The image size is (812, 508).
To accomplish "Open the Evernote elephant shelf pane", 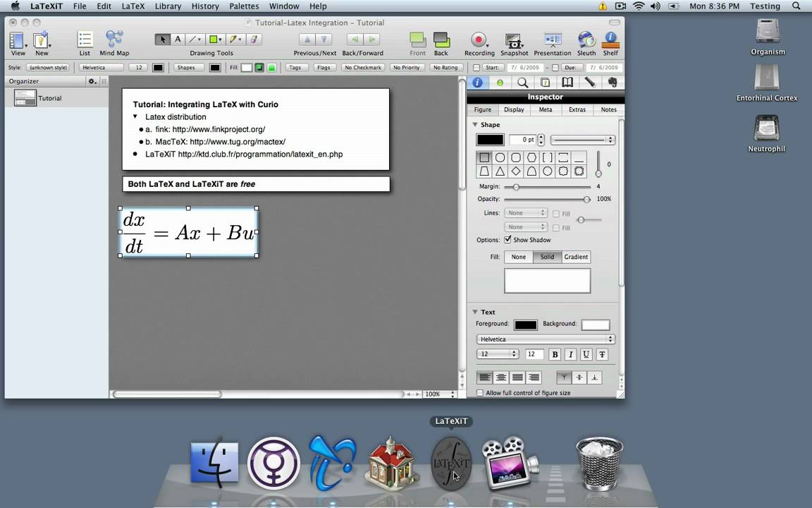I will tap(612, 83).
